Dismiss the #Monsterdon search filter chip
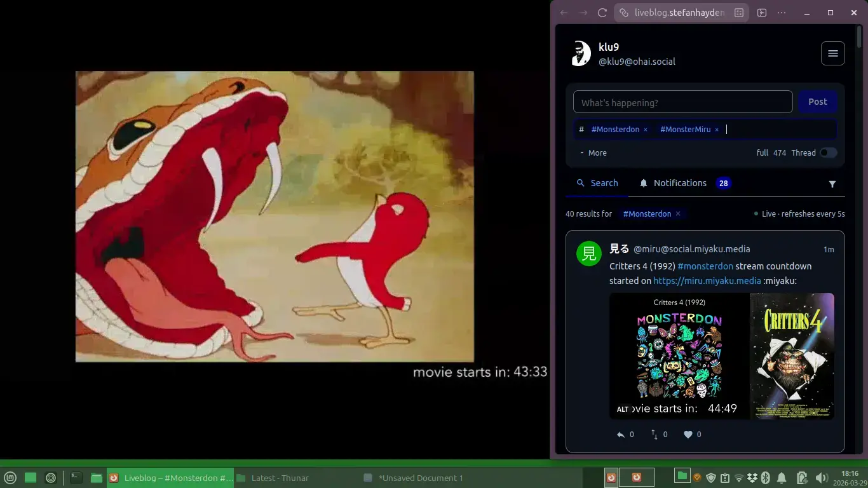 678,213
